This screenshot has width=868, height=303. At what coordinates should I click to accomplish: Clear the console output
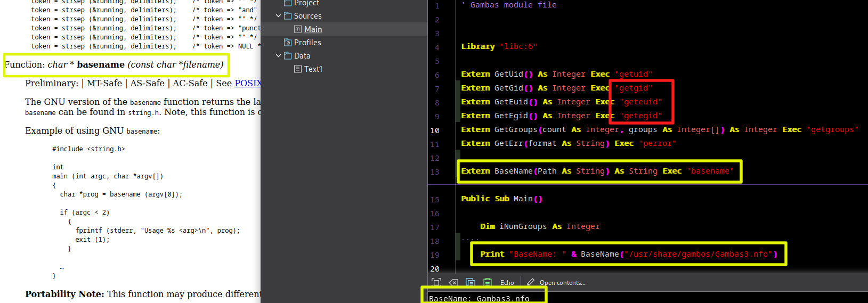coord(453,282)
